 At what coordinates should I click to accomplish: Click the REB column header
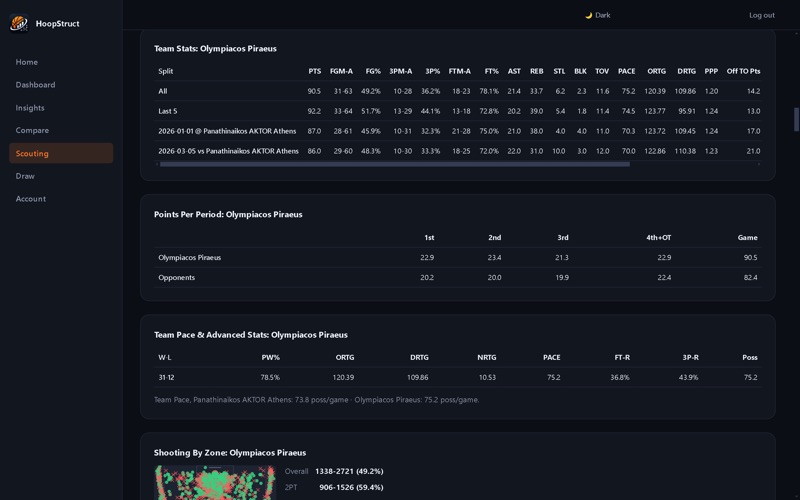point(536,71)
